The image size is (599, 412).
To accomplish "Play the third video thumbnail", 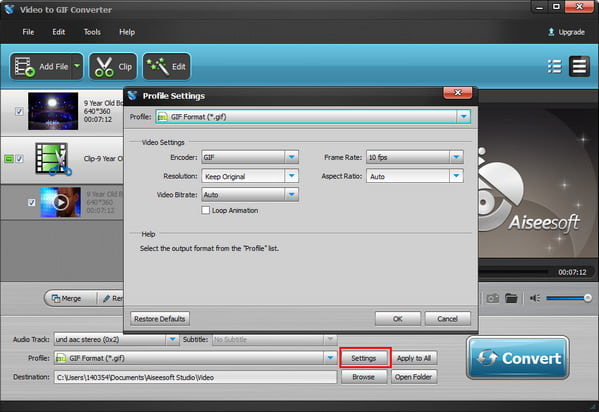I will (x=60, y=202).
